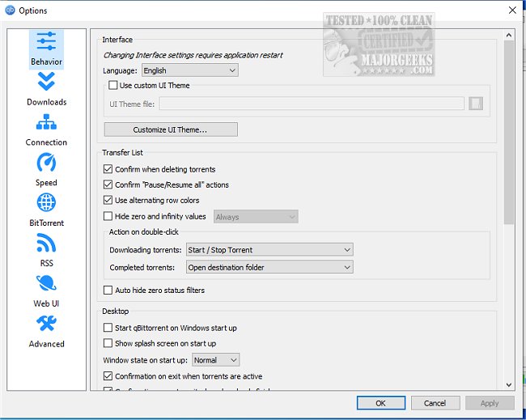This screenshot has width=526, height=420.
Task: Enable Use custom UI Theme checkbox
Action: (x=112, y=85)
